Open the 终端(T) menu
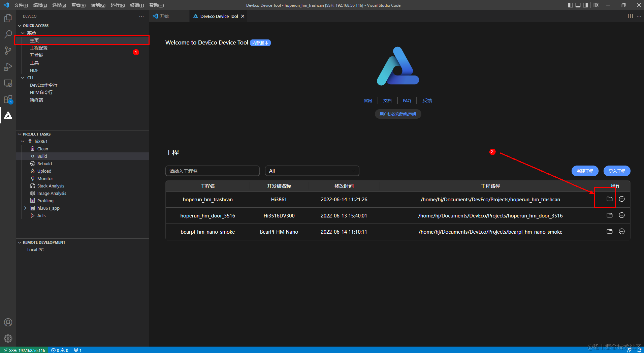This screenshot has width=644, height=353. (137, 5)
